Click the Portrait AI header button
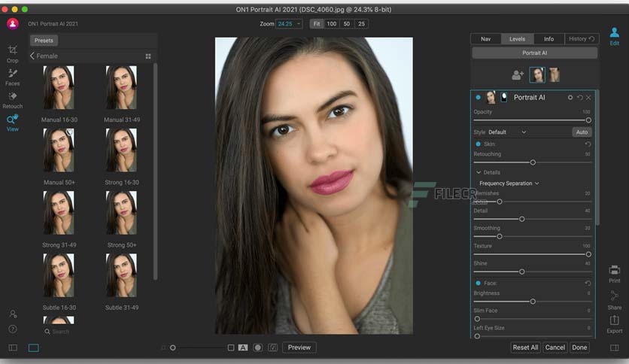This screenshot has height=364, width=629. pos(534,53)
